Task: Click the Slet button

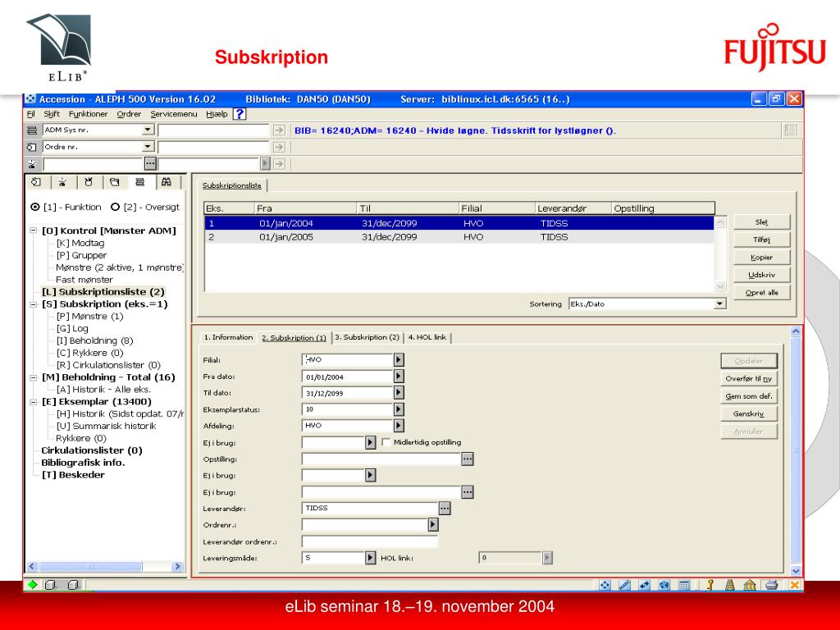Action: point(761,222)
